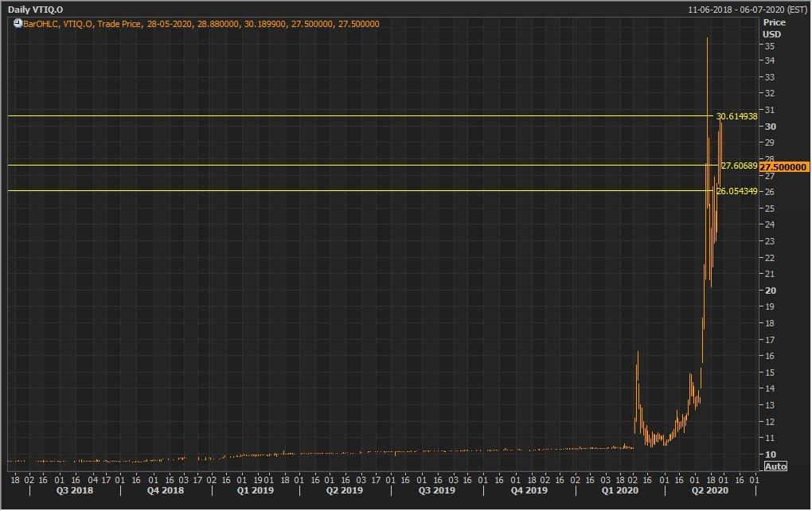812x511 pixels.
Task: Click the clock icon beside BarOHLC legend
Action: pos(18,24)
